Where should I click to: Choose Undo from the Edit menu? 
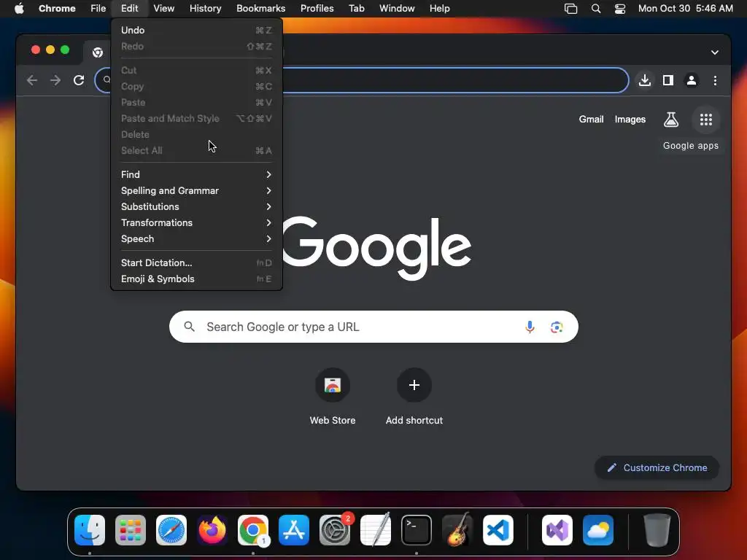[x=196, y=30]
